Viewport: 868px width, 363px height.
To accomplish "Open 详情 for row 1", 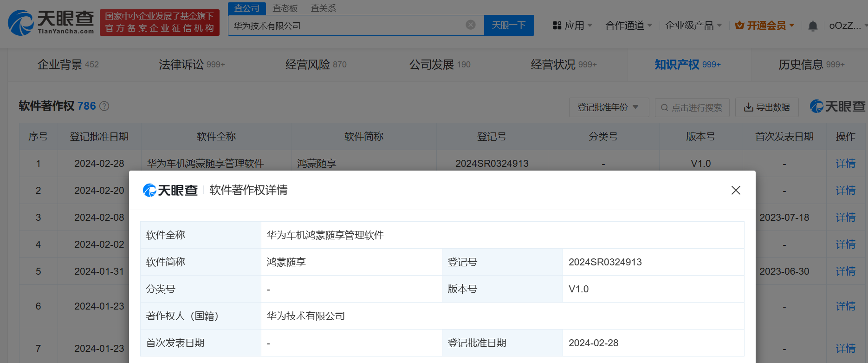I will pyautogui.click(x=845, y=164).
